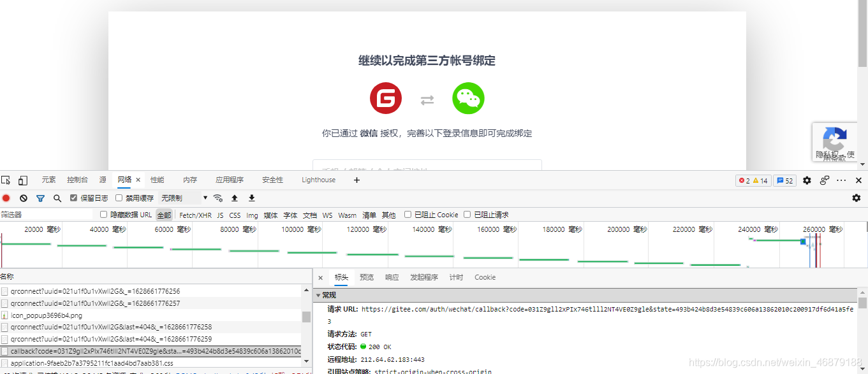Switch to 控制台 tab
The image size is (868, 374).
78,180
